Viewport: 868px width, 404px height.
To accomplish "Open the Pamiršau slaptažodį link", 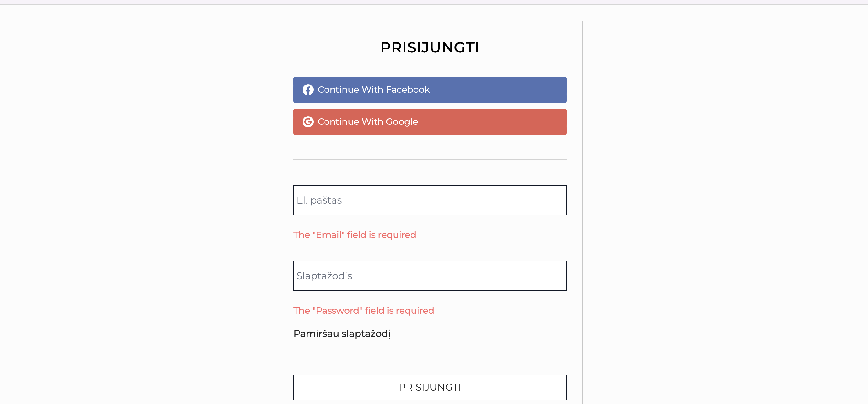I will (x=342, y=333).
